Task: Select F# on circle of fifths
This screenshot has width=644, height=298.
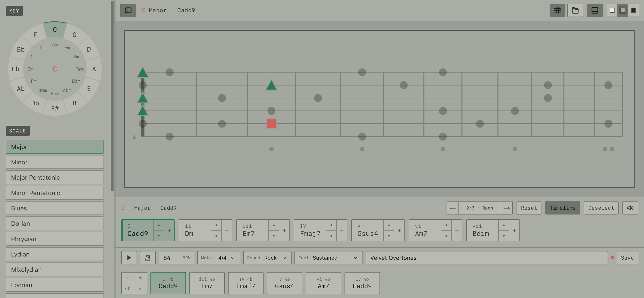Action: pos(55,108)
